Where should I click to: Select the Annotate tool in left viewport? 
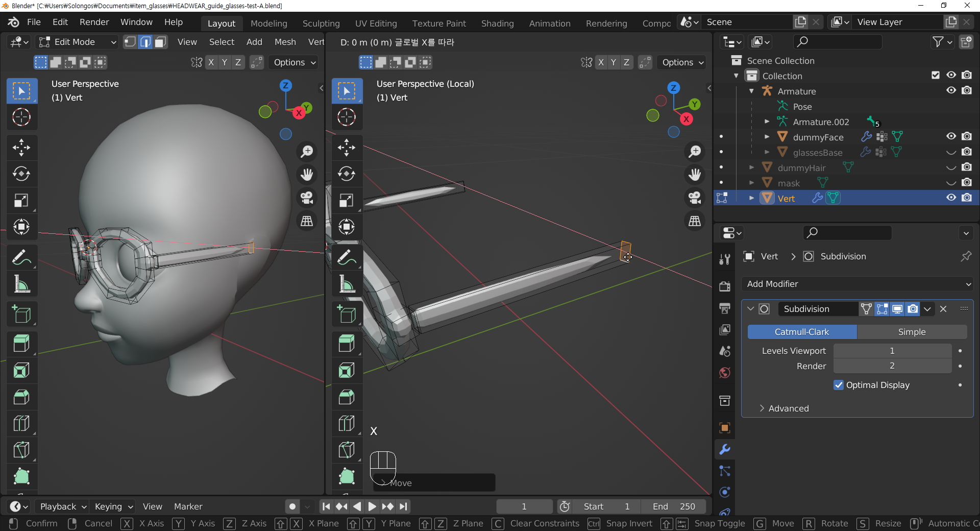[21, 257]
